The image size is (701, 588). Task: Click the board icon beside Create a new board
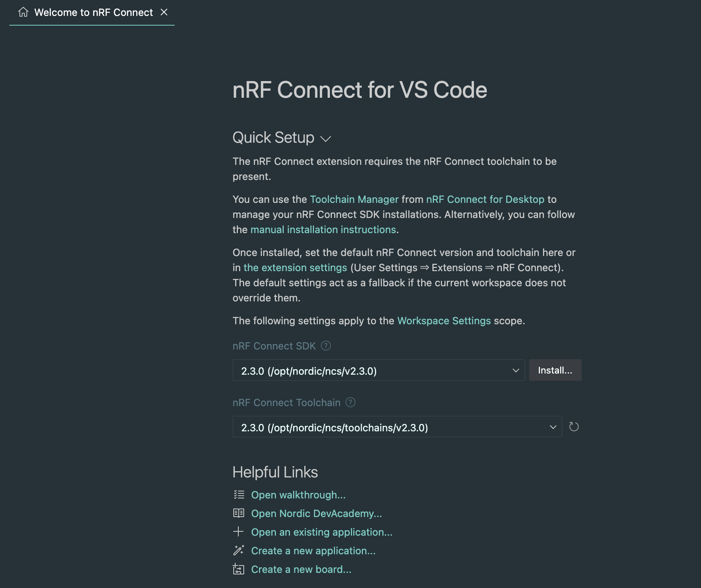coord(238,569)
